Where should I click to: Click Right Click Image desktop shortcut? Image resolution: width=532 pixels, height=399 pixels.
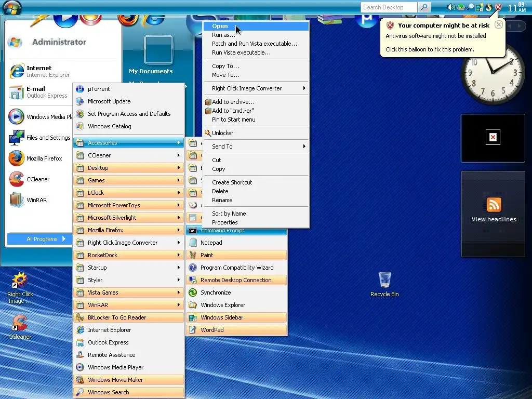pyautogui.click(x=20, y=280)
